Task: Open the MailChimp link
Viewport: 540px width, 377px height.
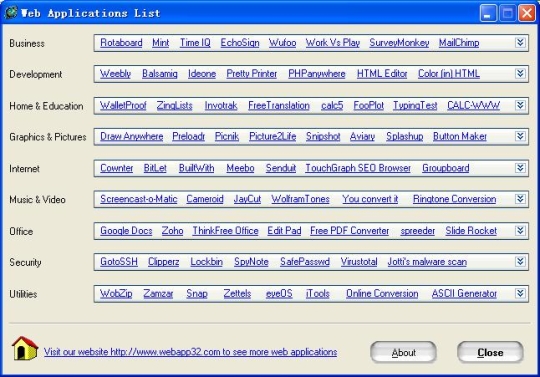Action: [459, 43]
